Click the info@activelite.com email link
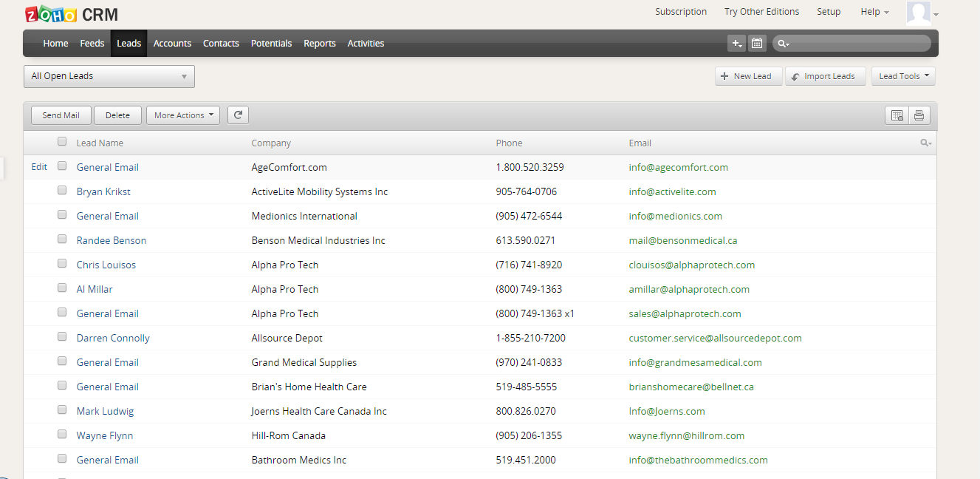 click(x=672, y=191)
